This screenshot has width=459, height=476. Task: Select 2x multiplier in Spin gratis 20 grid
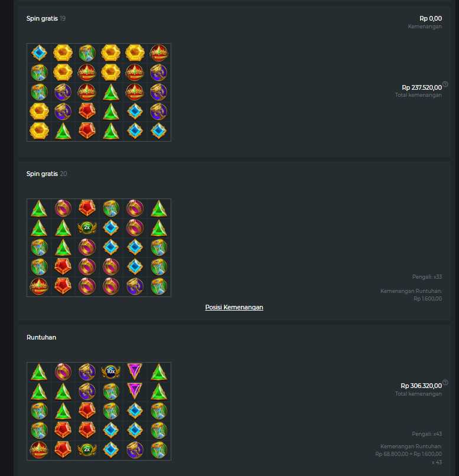tap(87, 227)
